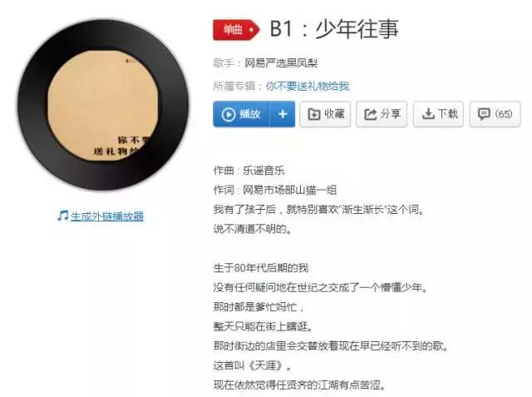Click the song title B1：少年往事
The image size is (532, 397).
pyautogui.click(x=334, y=28)
